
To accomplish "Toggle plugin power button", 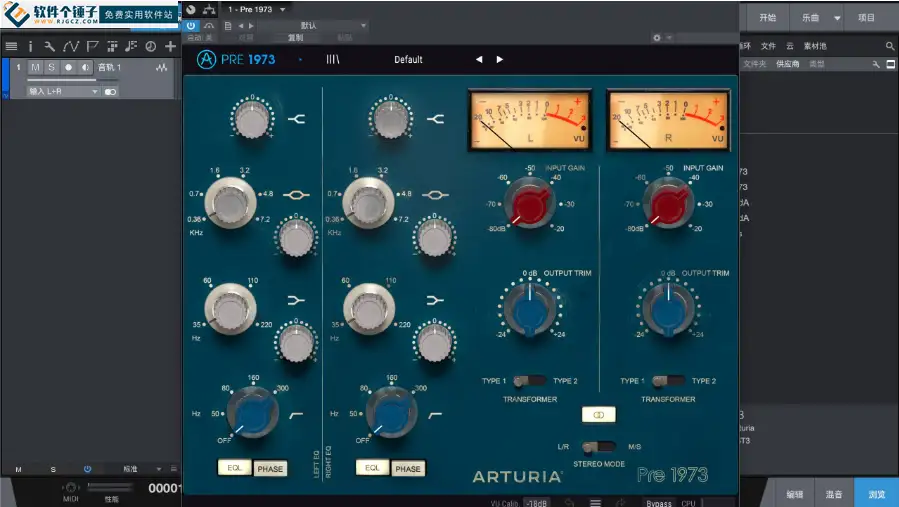I will click(x=191, y=26).
